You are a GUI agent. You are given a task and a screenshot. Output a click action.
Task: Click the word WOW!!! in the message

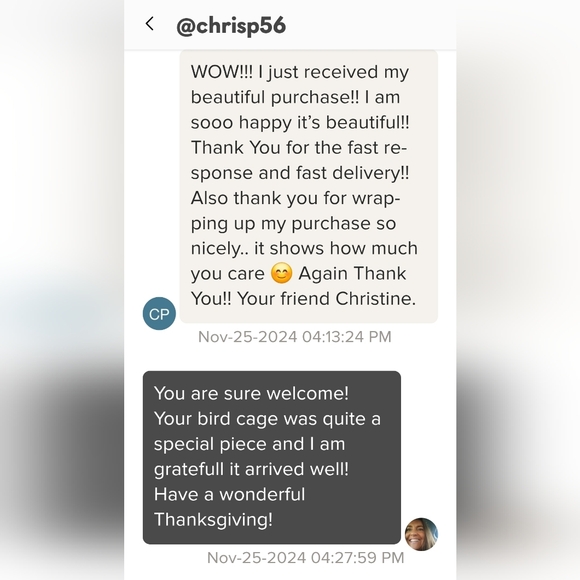click(222, 72)
